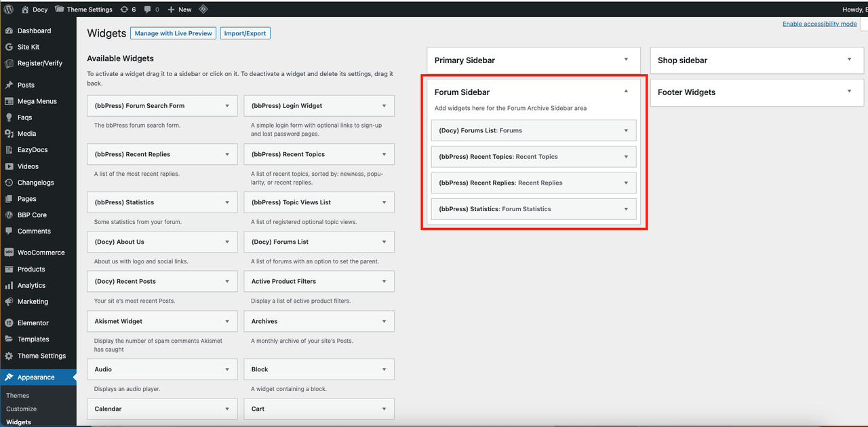Click the Site Kit G icon
868x427 pixels.
pos(9,47)
